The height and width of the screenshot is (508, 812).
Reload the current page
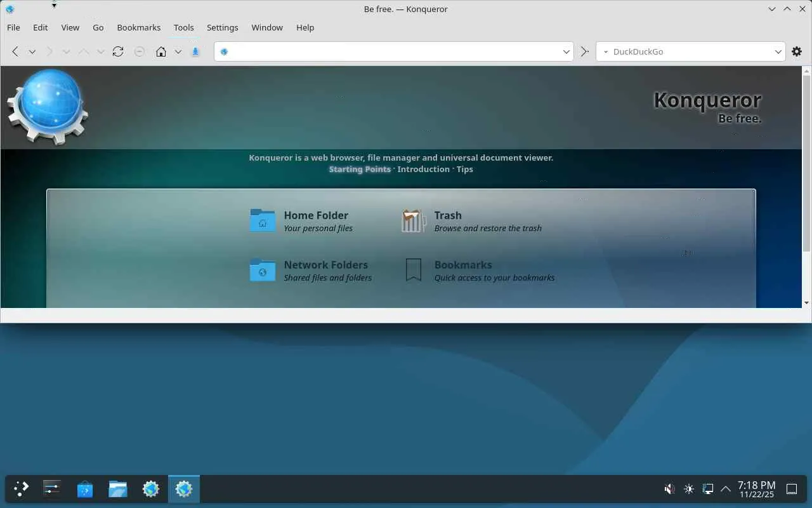tap(118, 51)
